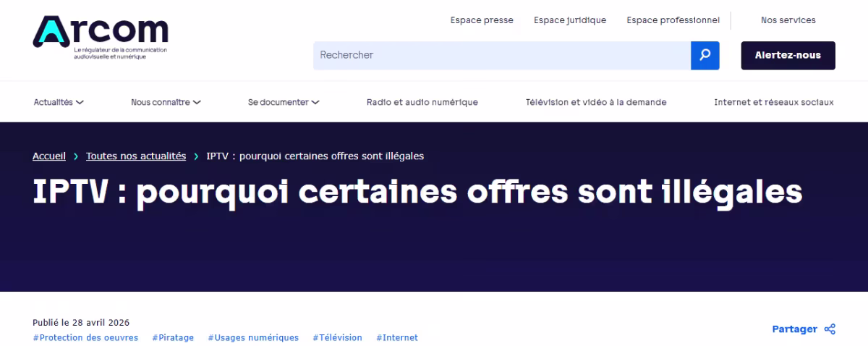Click the Accueil breadcrumb link
The width and height of the screenshot is (868, 346).
pyautogui.click(x=49, y=156)
